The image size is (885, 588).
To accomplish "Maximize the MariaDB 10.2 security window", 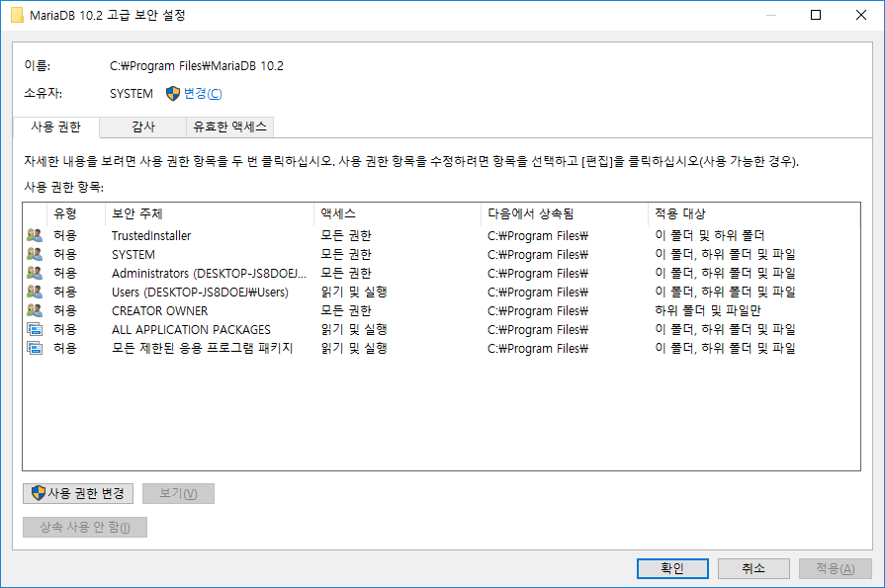I will (x=816, y=15).
